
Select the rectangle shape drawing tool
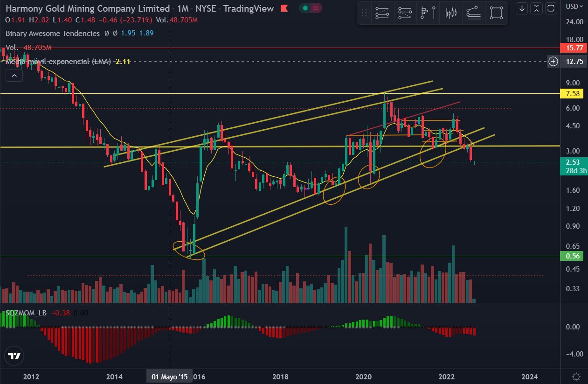tap(496, 14)
